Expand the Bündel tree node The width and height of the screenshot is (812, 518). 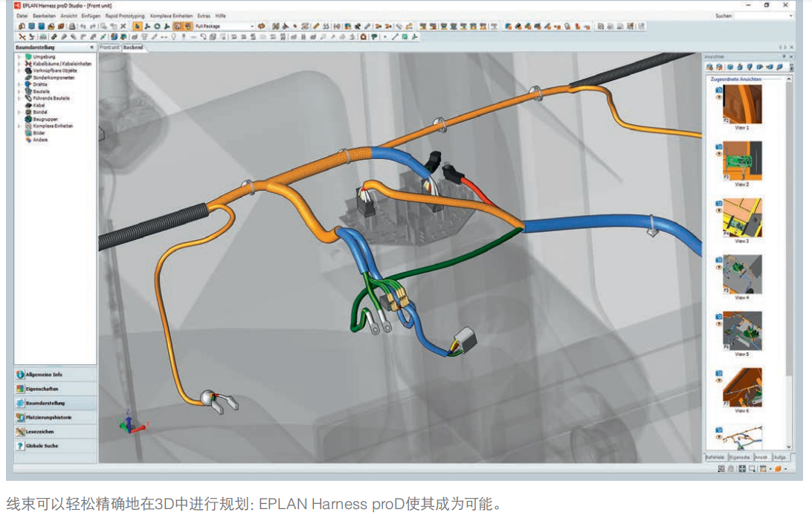19,111
